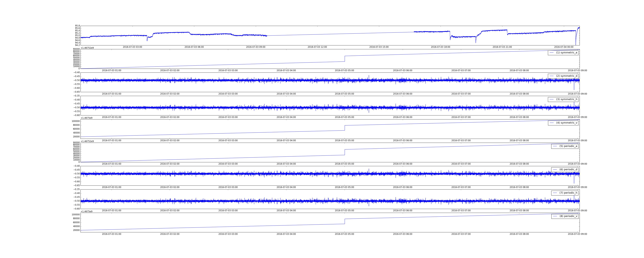This screenshot has width=644, height=258.
Task: Click the 95.8 y-axis value on top plot
Action: pos(78,26)
